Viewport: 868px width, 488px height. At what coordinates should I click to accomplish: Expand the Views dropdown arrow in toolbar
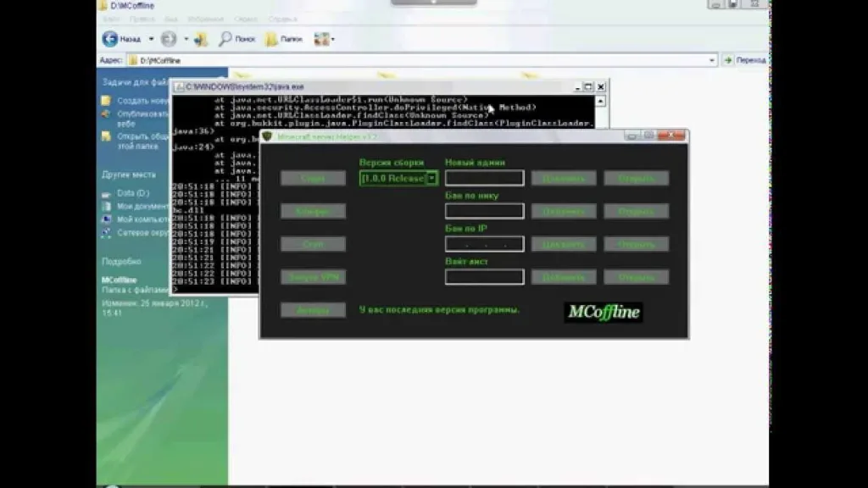tap(332, 39)
